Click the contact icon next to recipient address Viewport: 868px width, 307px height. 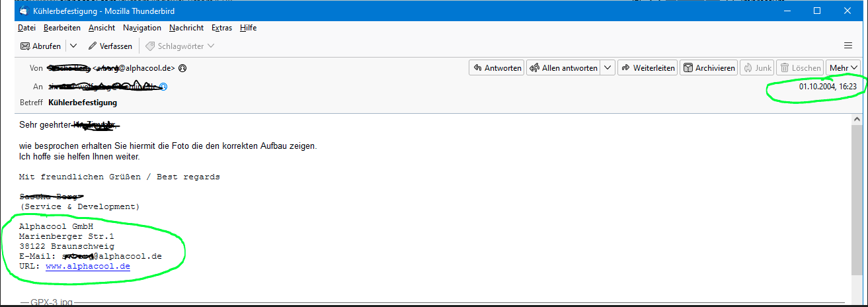pos(163,87)
